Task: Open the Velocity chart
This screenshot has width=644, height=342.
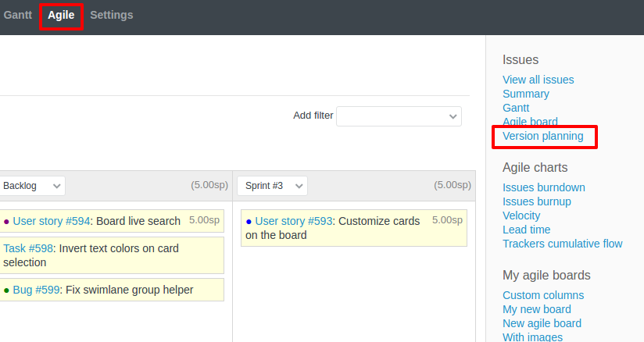Action: 521,216
